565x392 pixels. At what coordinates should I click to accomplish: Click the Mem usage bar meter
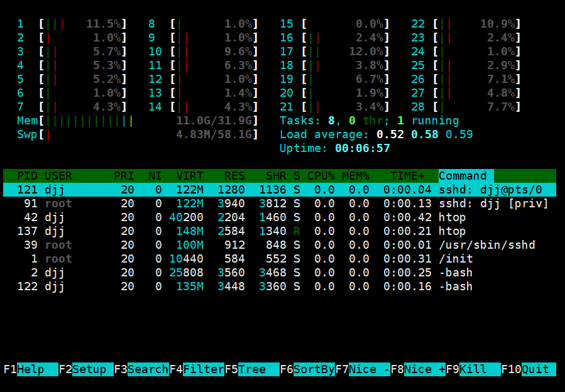pos(137,121)
